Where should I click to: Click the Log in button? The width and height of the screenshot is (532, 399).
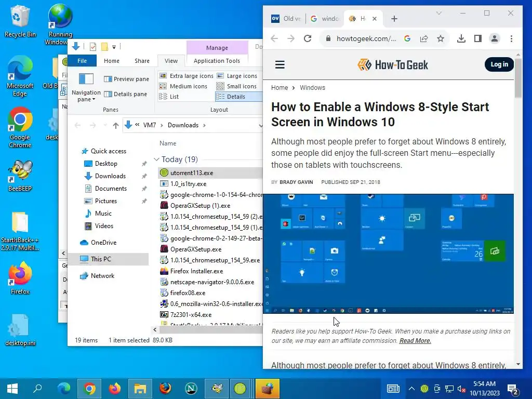pos(499,64)
